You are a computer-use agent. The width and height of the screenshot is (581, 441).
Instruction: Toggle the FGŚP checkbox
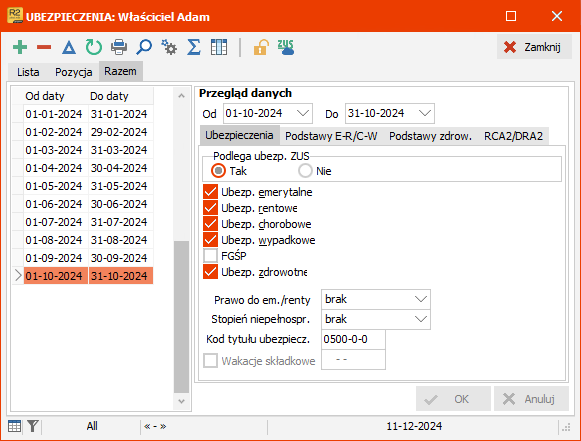(x=210, y=256)
